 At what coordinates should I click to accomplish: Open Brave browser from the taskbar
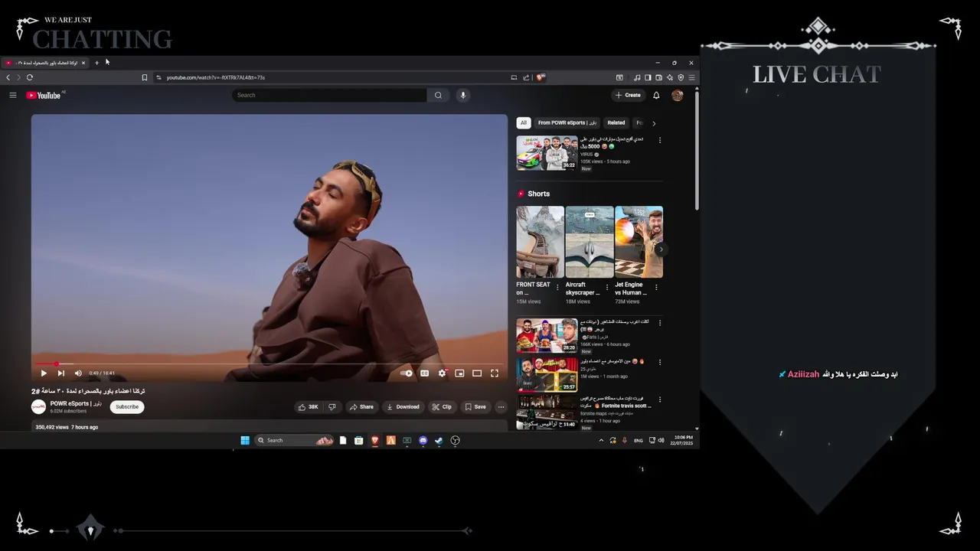[x=374, y=441]
